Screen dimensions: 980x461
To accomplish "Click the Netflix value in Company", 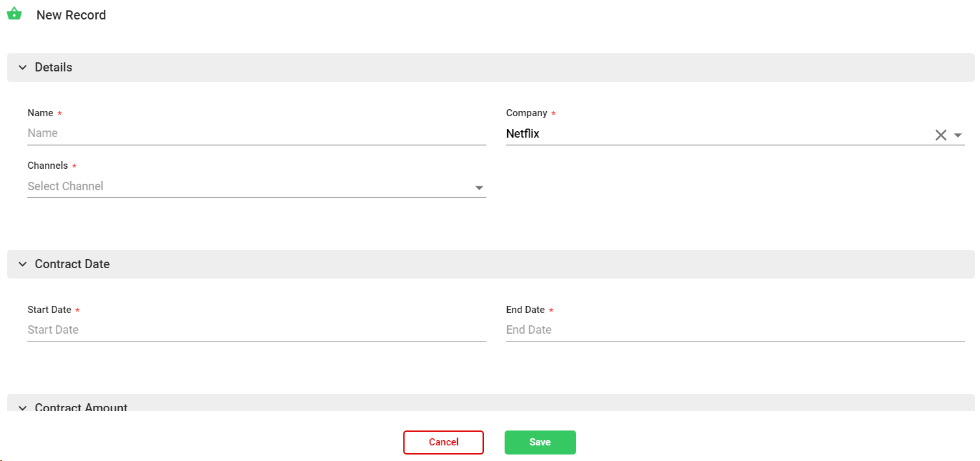I will coord(523,134).
